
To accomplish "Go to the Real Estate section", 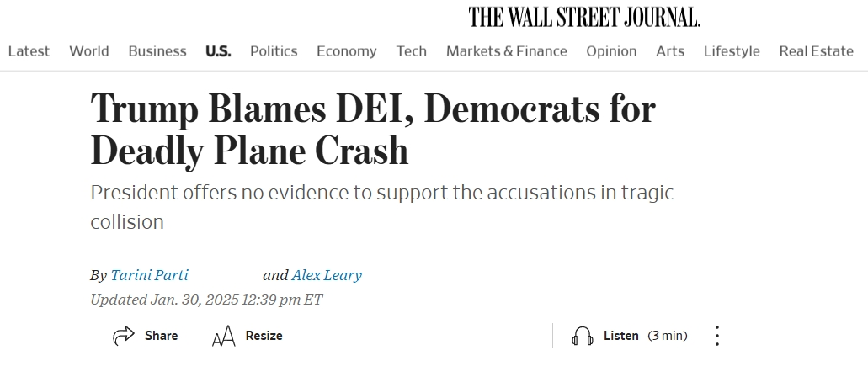I will (x=816, y=51).
